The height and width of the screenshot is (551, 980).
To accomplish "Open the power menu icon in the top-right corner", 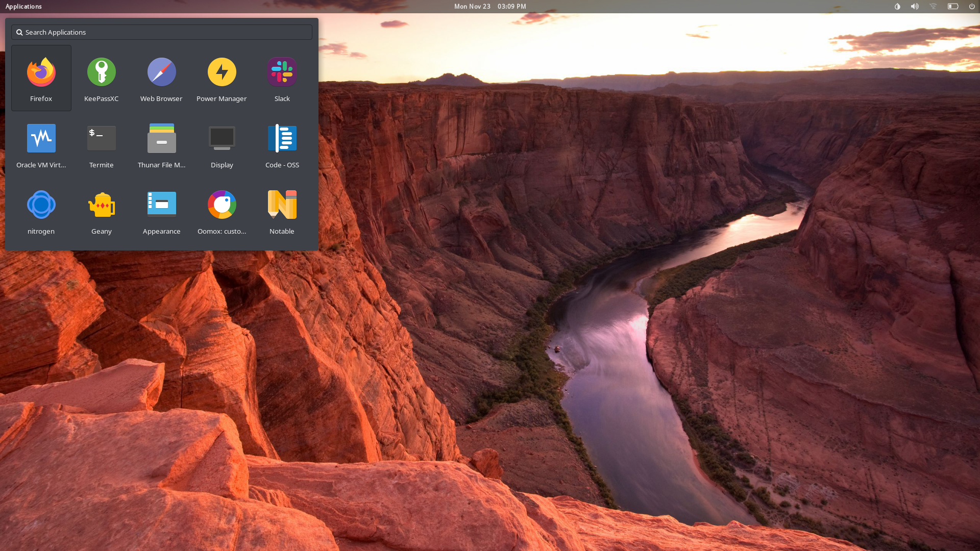I will pos(971,7).
